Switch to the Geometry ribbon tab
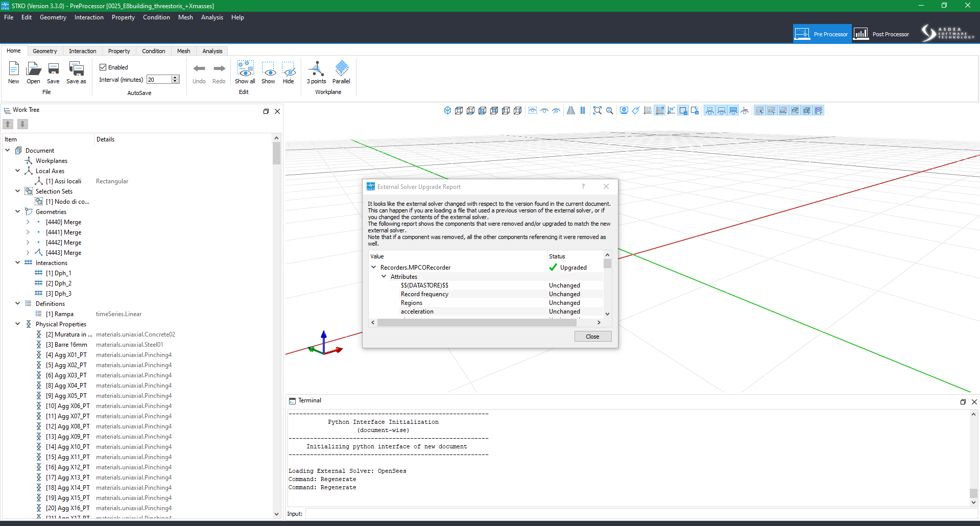 [x=45, y=51]
